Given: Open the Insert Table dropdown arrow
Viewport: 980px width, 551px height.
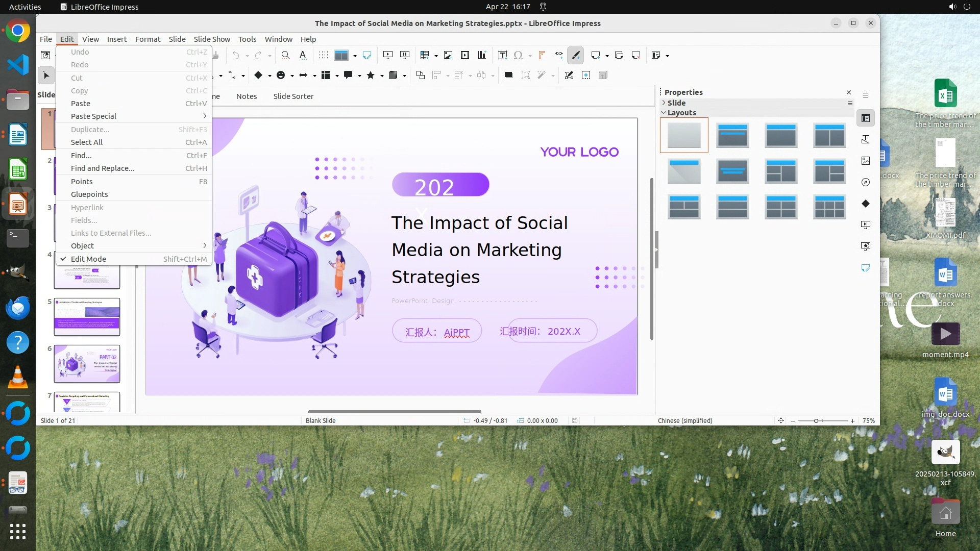Looking at the screenshot, I should pyautogui.click(x=436, y=56).
